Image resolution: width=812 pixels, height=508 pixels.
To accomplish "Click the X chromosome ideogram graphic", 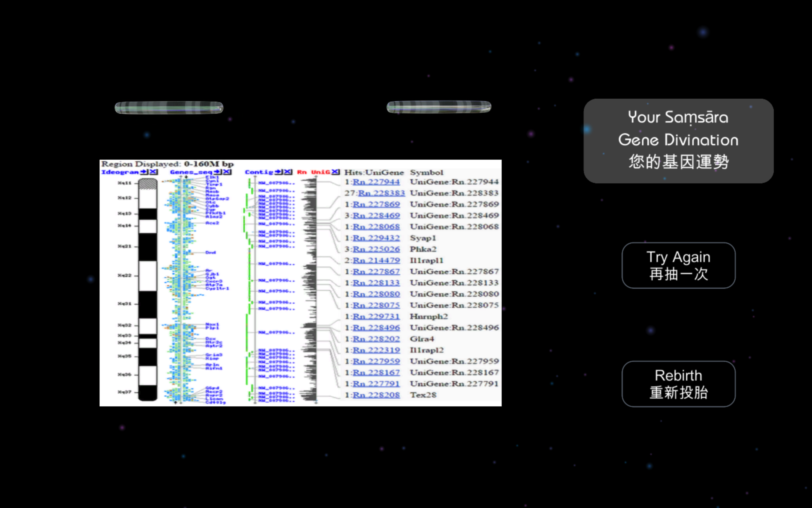I will point(148,290).
